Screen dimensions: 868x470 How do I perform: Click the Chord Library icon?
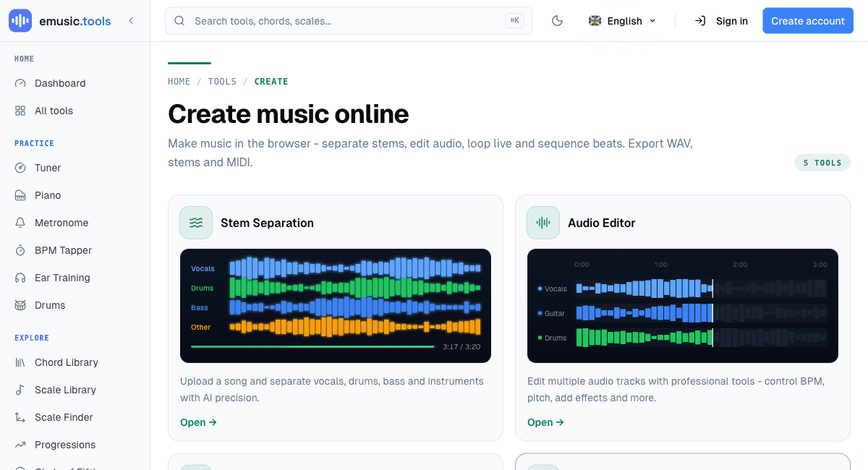tap(20, 362)
